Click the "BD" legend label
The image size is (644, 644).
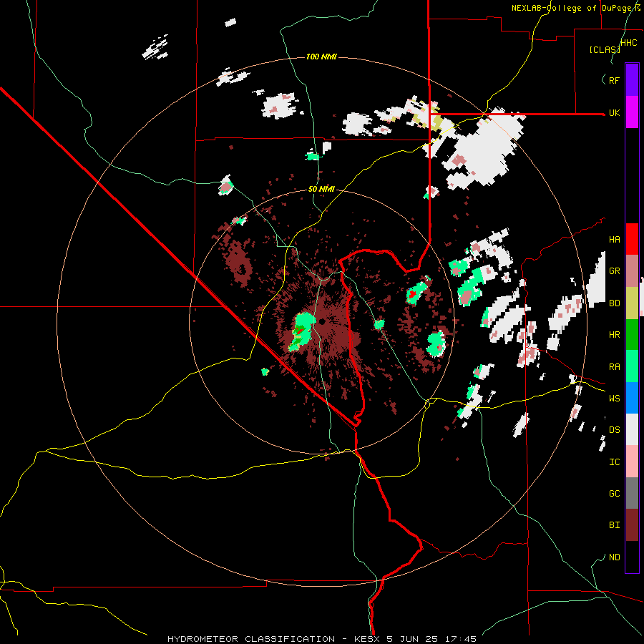pyautogui.click(x=614, y=303)
